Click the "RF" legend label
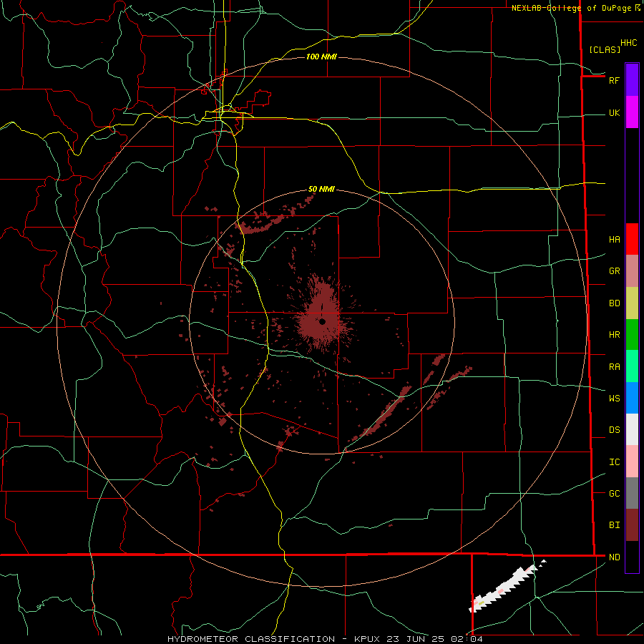Image resolution: width=644 pixels, height=644 pixels. point(614,80)
